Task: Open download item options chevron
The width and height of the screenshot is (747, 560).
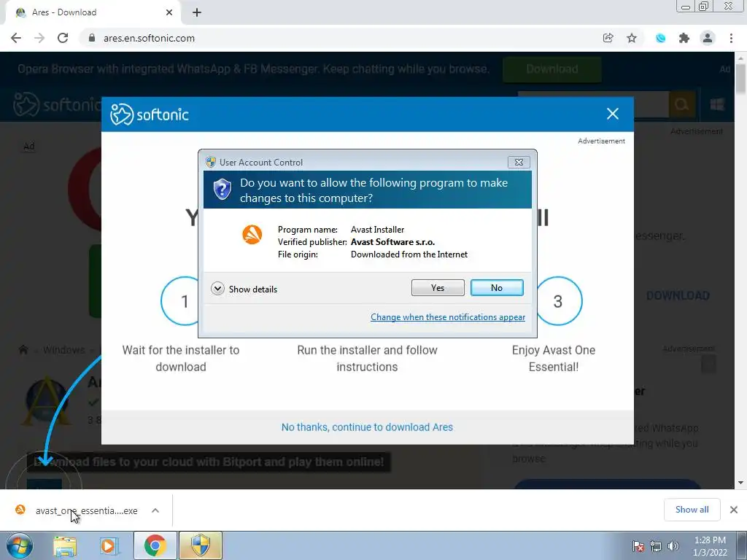Action: coord(155,510)
